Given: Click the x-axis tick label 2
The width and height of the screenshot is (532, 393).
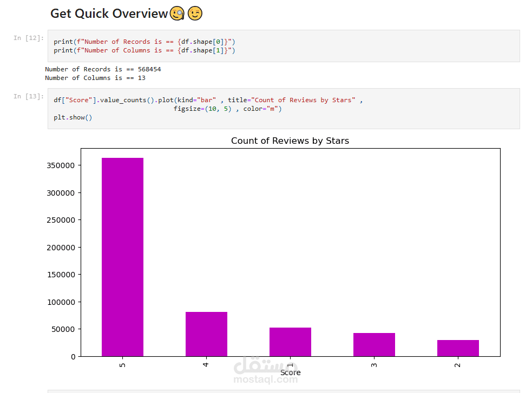Looking at the screenshot, I should click(x=458, y=365).
